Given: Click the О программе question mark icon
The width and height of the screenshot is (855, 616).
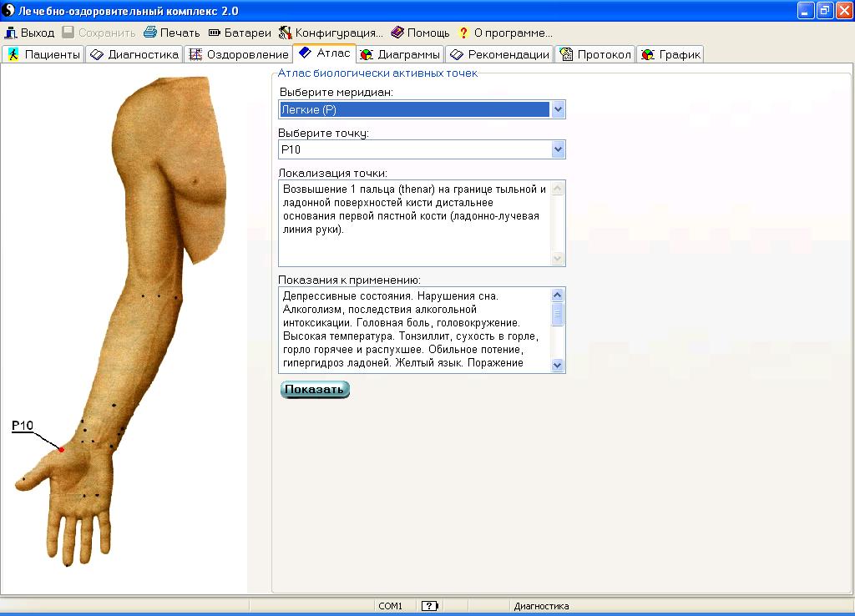Looking at the screenshot, I should click(x=463, y=33).
